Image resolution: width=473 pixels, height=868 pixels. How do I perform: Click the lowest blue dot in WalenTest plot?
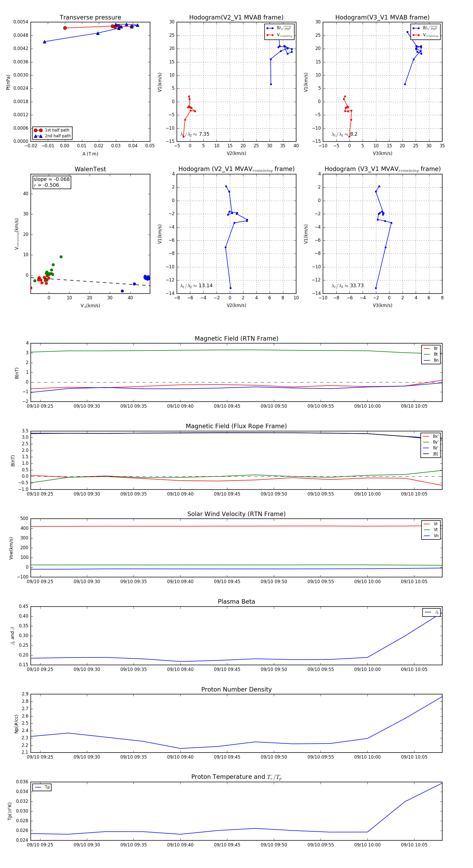point(122,291)
